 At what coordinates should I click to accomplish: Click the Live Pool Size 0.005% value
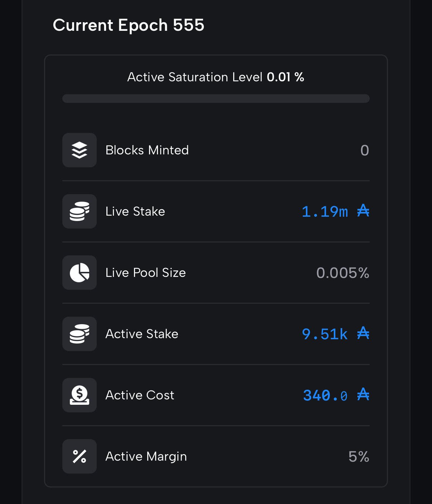pyautogui.click(x=343, y=273)
